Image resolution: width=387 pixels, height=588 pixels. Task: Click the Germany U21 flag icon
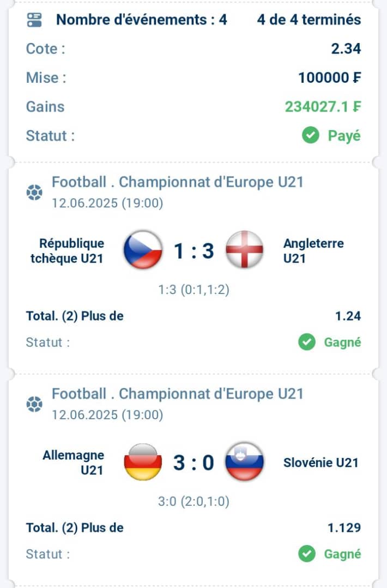(x=143, y=462)
